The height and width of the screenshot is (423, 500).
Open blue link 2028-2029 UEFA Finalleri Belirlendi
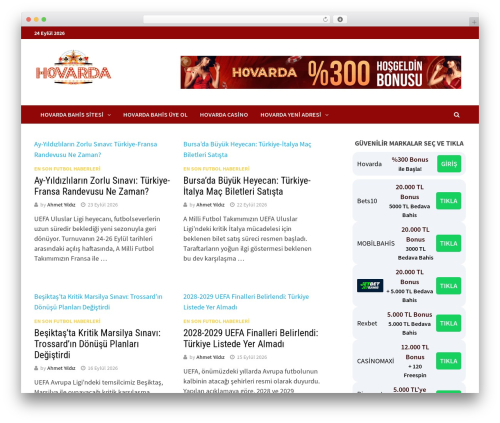246,302
